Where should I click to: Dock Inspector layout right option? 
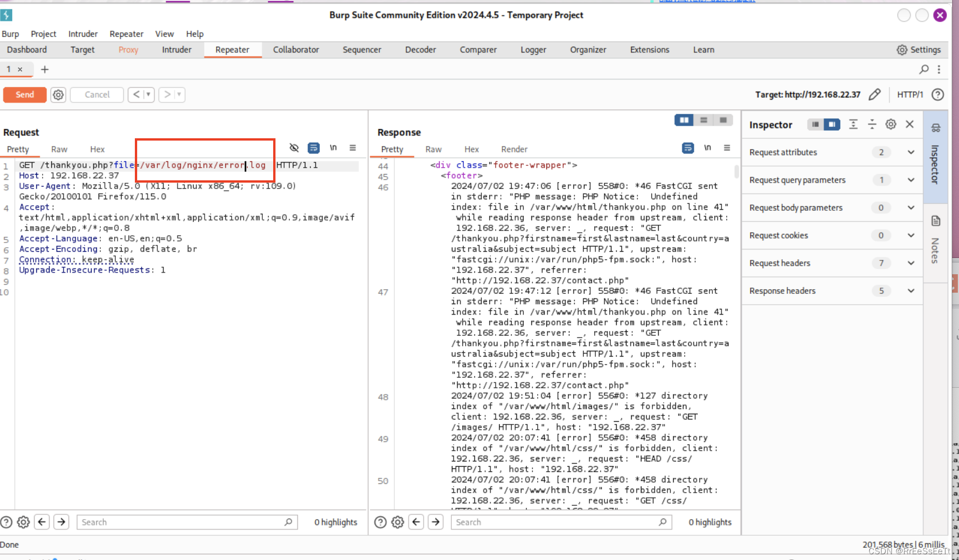pyautogui.click(x=832, y=124)
